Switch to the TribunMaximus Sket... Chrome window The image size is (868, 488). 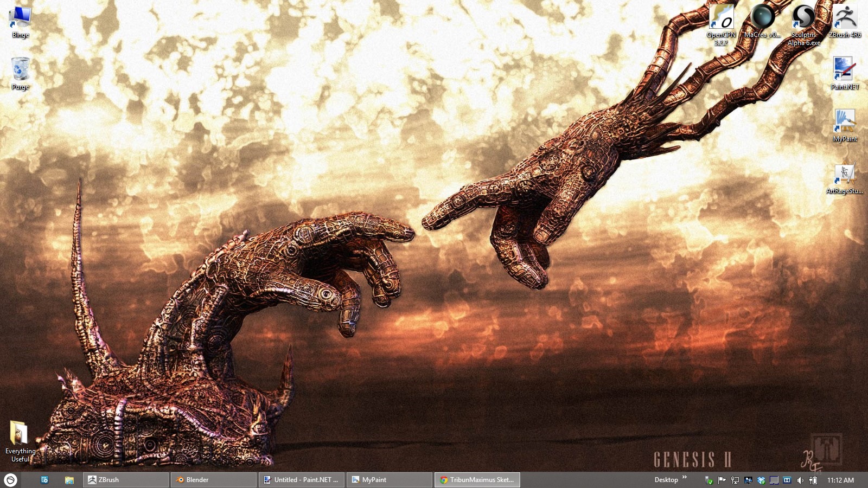pos(477,480)
